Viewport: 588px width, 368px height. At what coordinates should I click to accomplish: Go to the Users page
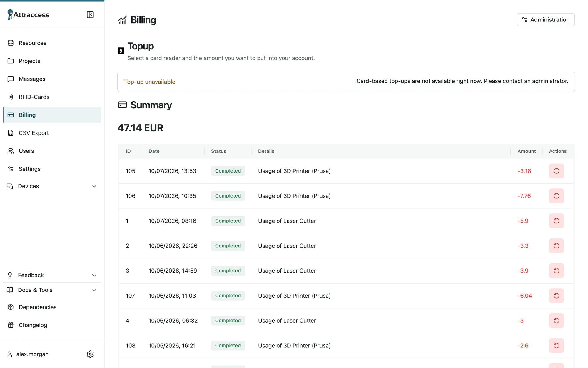click(x=52, y=151)
